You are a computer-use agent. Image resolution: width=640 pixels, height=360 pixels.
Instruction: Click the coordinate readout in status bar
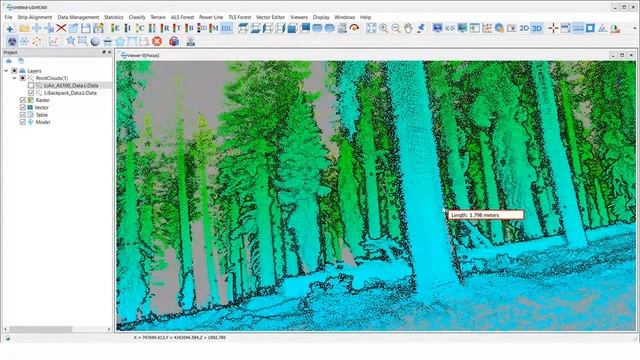click(x=180, y=338)
